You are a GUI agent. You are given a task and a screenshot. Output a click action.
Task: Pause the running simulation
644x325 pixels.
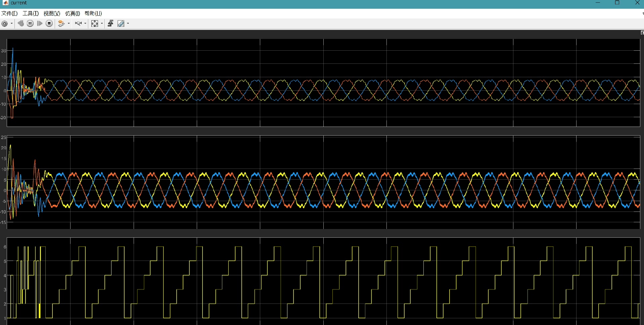pyautogui.click(x=30, y=24)
